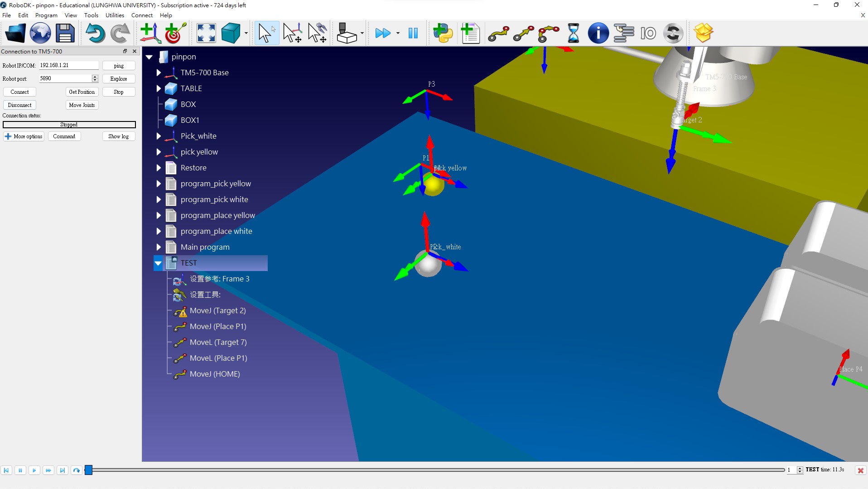Add a reference frame
868x489 pixels.
click(150, 33)
